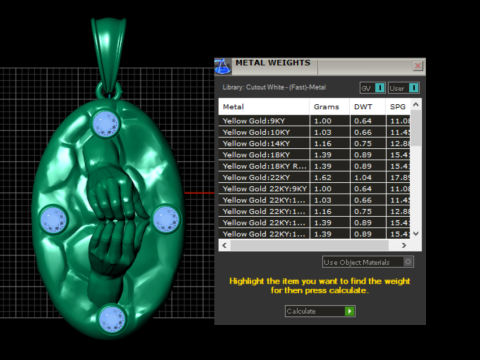Viewport: 480px width, 360px height.
Task: Select the Yellow Gold:9KY row
Action: (x=314, y=121)
